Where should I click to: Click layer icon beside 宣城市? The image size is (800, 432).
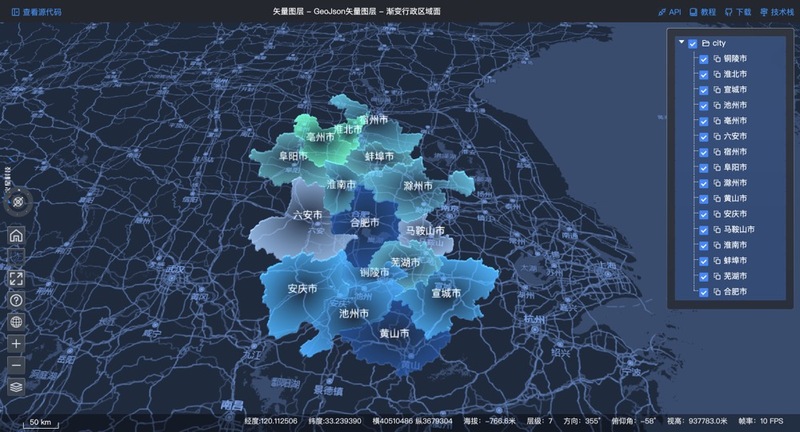pyautogui.click(x=717, y=90)
